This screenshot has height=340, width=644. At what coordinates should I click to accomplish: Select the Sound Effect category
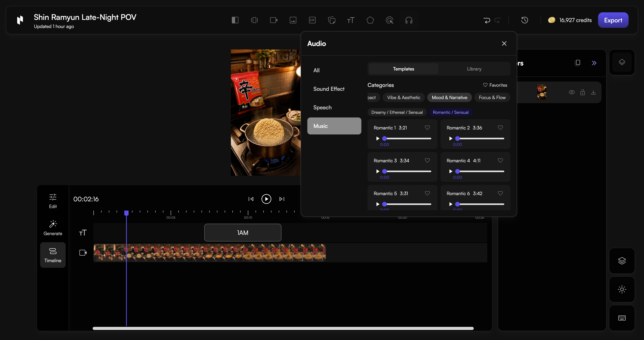click(x=334, y=89)
